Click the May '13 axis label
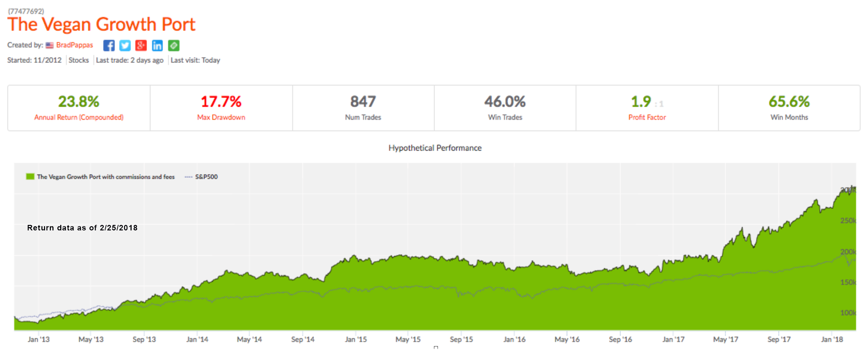The height and width of the screenshot is (350, 868). [x=91, y=340]
